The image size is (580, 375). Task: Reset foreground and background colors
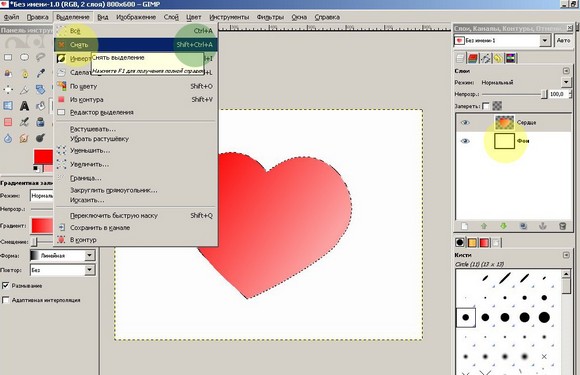(x=36, y=169)
